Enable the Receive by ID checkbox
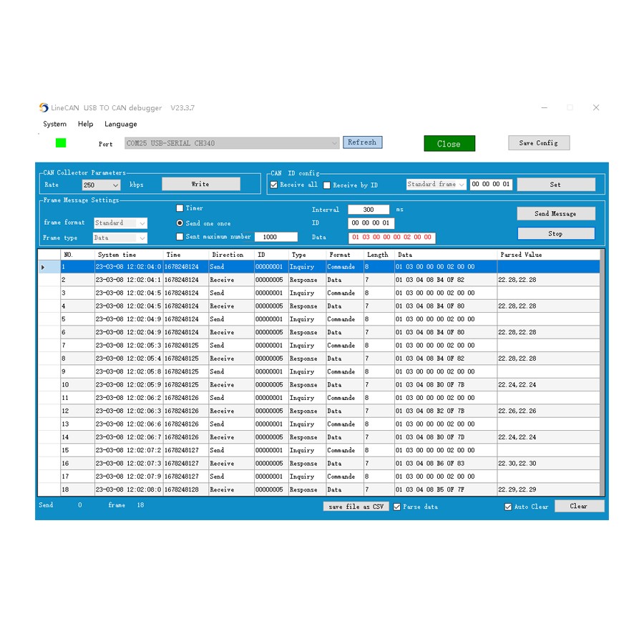The height and width of the screenshot is (644, 644). (x=327, y=185)
